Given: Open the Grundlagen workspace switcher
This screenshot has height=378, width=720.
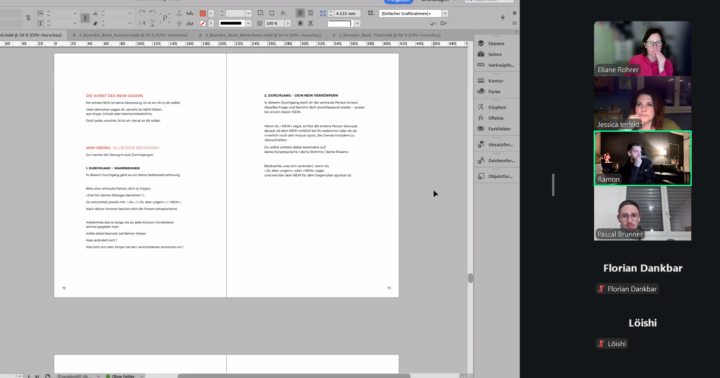Looking at the screenshot, I should (438, 1).
